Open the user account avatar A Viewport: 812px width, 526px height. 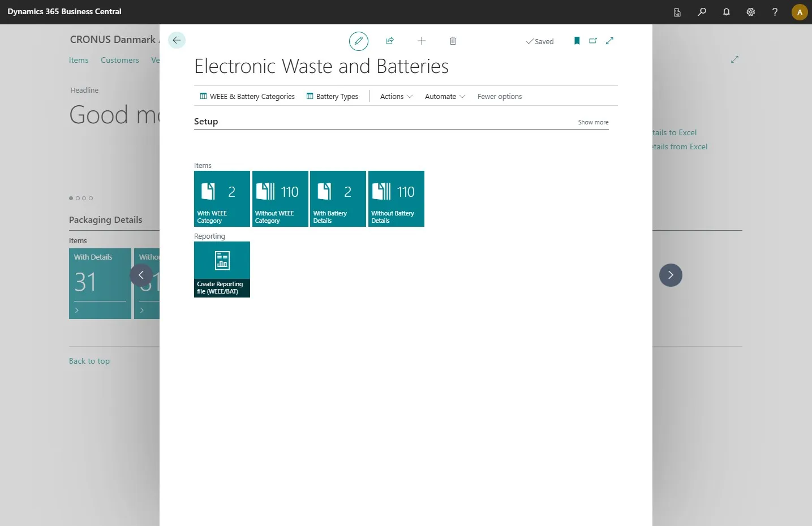(800, 12)
